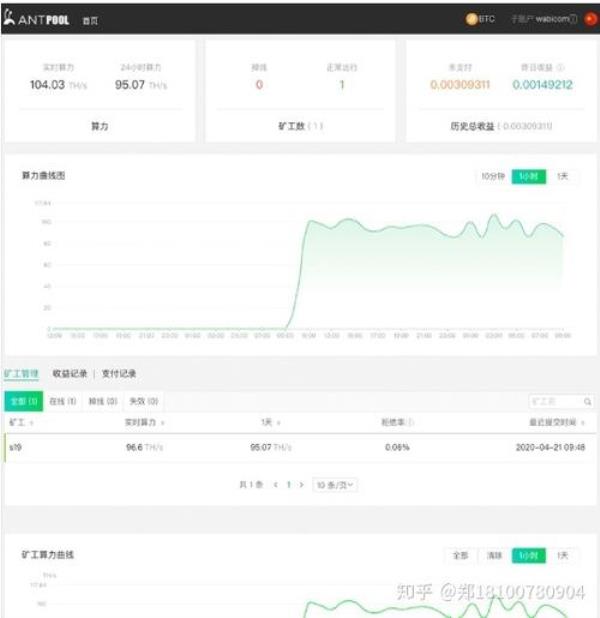The image size is (600, 618).
Task: Open the s19 worker row
Action: (15, 447)
